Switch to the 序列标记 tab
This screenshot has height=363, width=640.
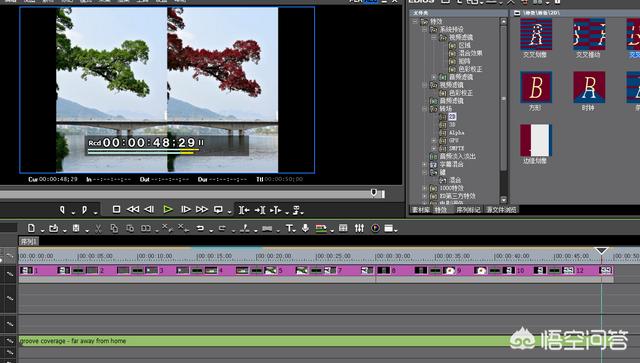pyautogui.click(x=468, y=210)
